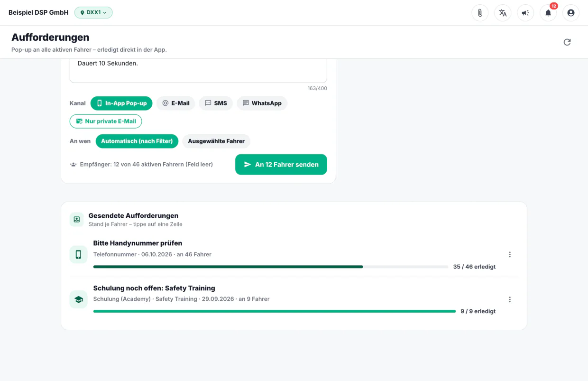Click the Beispiel DSP GmbH company name
This screenshot has height=381, width=588.
pyautogui.click(x=38, y=13)
